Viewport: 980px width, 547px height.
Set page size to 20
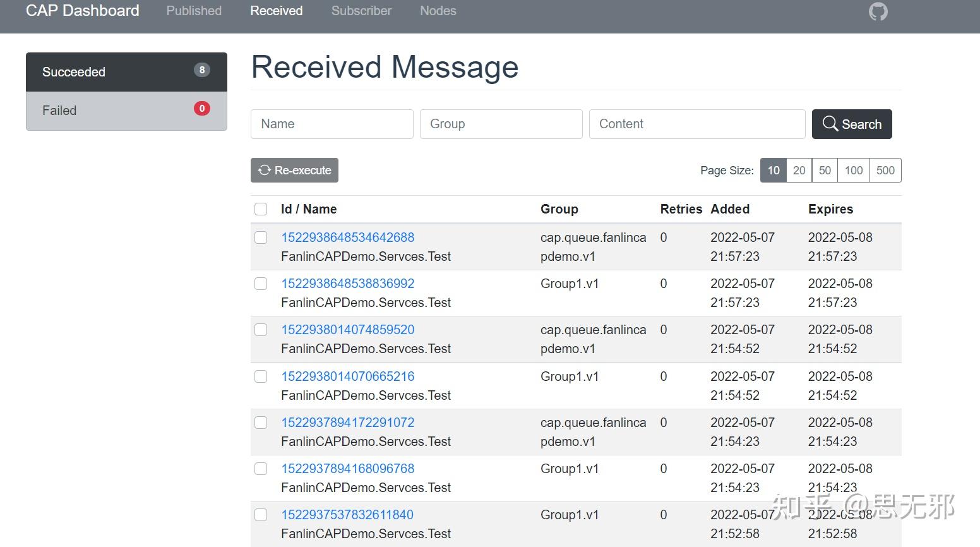click(799, 171)
